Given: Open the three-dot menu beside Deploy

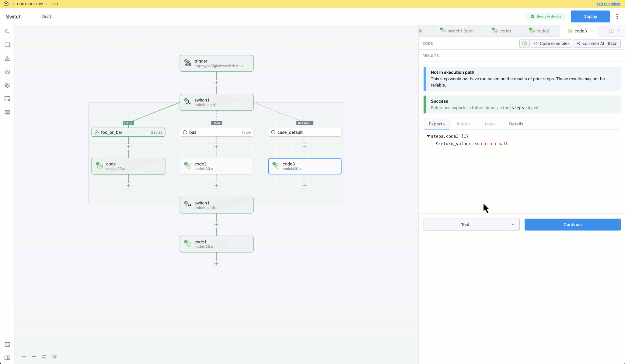Looking at the screenshot, I should pyautogui.click(x=617, y=16).
